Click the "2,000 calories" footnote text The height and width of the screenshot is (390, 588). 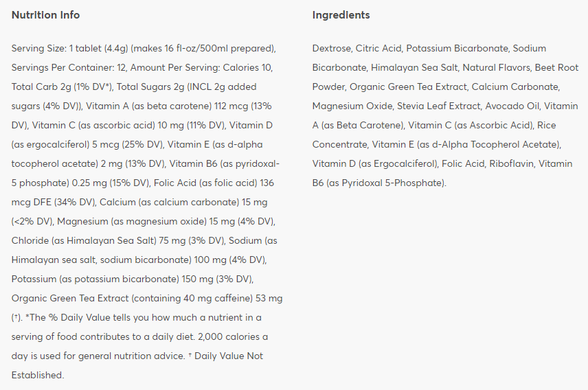point(236,337)
